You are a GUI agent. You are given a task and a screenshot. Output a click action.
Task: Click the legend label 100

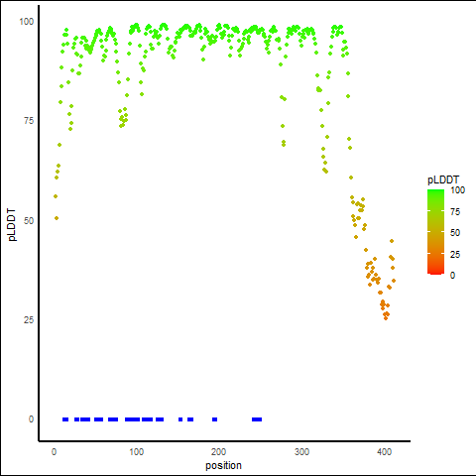458,190
